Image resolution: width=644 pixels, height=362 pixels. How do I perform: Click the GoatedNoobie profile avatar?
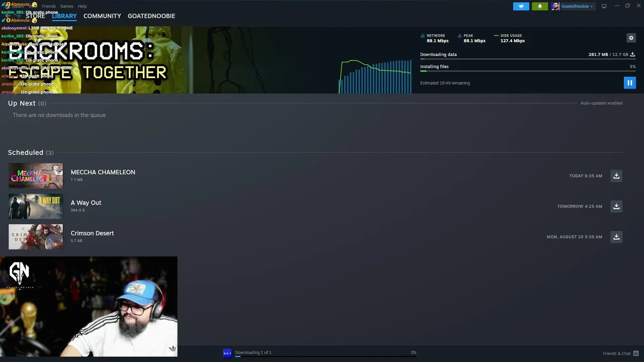tap(555, 6)
